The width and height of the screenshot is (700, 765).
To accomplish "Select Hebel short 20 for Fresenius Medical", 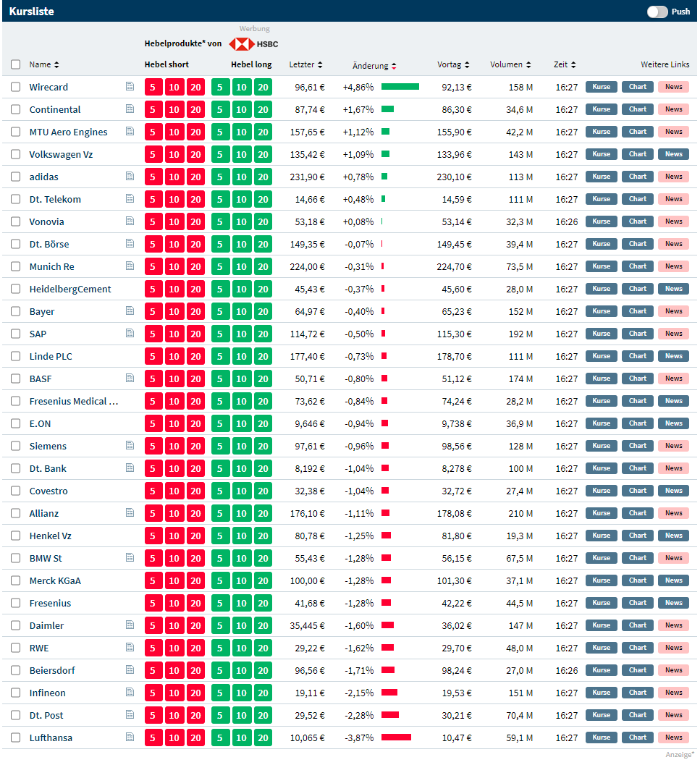I will pyautogui.click(x=195, y=402).
